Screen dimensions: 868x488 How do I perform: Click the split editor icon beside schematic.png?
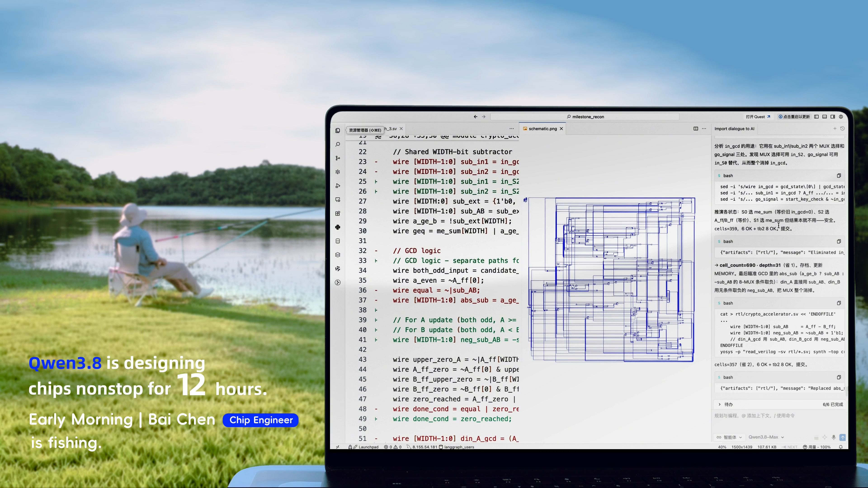[696, 128]
